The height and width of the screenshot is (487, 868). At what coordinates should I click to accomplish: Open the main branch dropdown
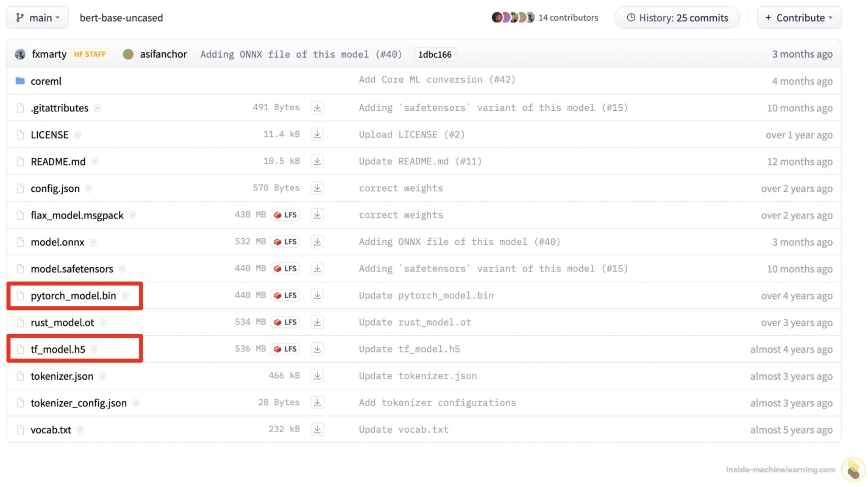[x=37, y=18]
